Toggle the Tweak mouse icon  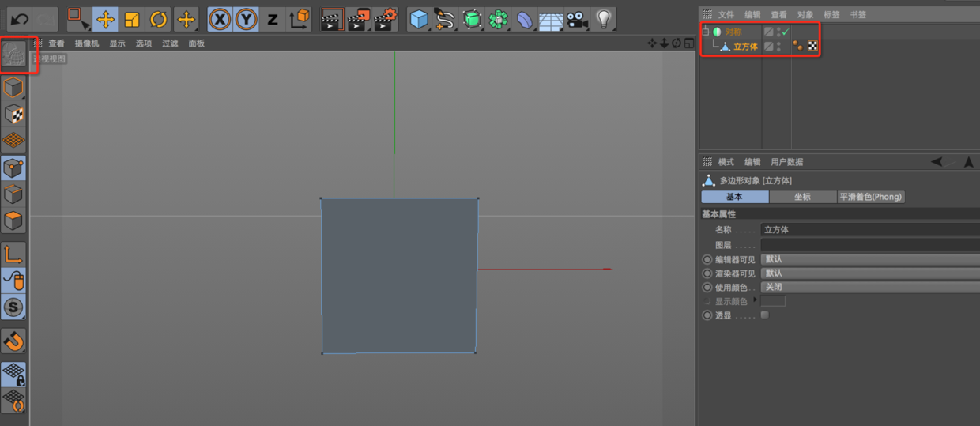coord(13,281)
